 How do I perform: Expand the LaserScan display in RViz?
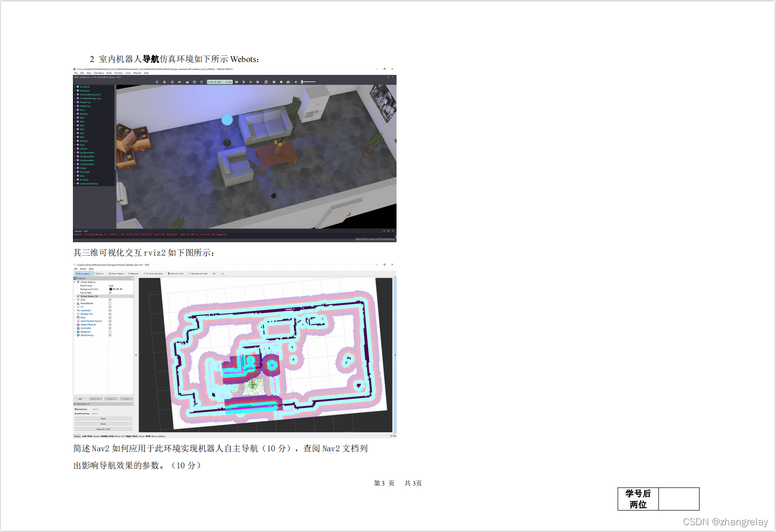tap(74, 310)
